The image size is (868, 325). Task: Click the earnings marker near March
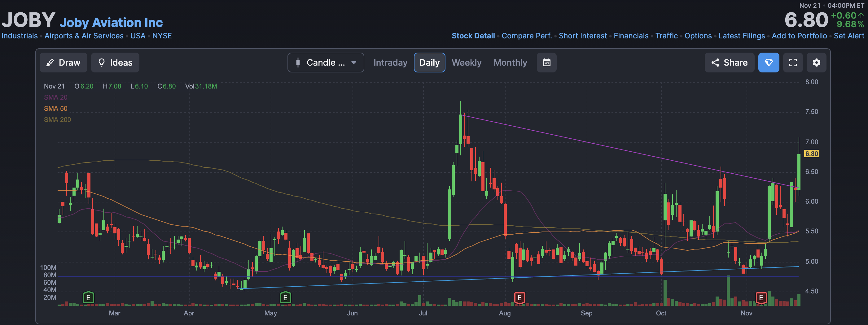click(88, 297)
